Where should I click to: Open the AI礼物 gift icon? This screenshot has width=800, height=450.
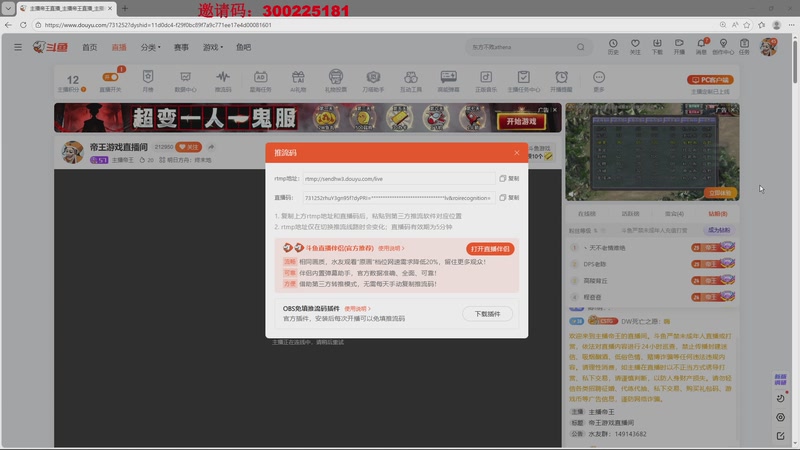pyautogui.click(x=298, y=81)
